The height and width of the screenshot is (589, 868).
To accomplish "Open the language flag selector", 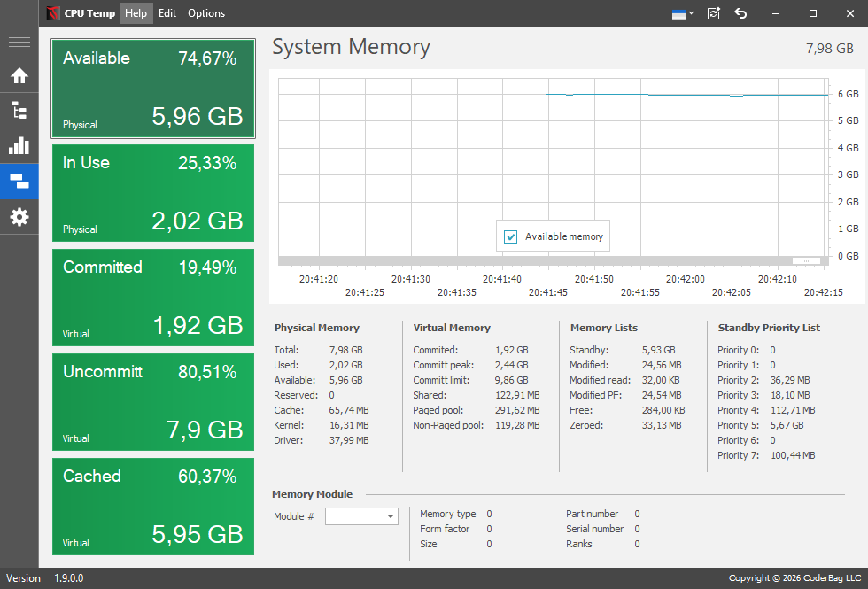I will [683, 14].
